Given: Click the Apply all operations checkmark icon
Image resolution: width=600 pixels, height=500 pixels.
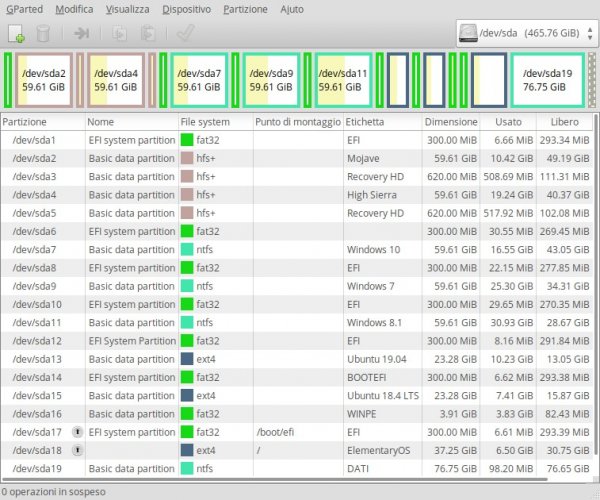Looking at the screenshot, I should click(186, 33).
